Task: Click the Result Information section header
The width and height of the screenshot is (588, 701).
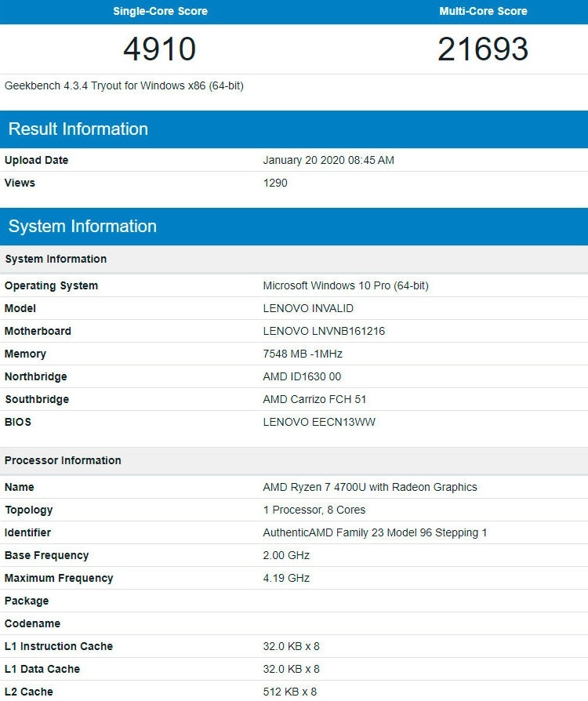Action: pyautogui.click(x=294, y=129)
